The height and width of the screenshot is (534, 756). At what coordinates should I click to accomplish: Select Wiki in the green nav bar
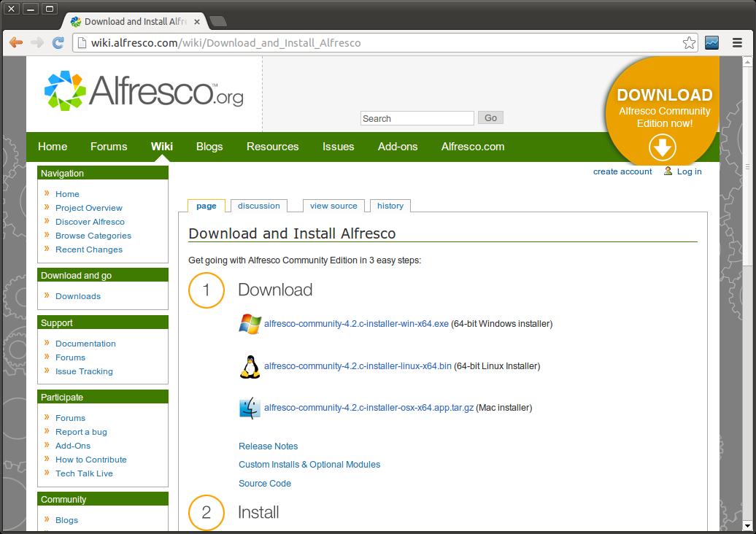(x=161, y=147)
